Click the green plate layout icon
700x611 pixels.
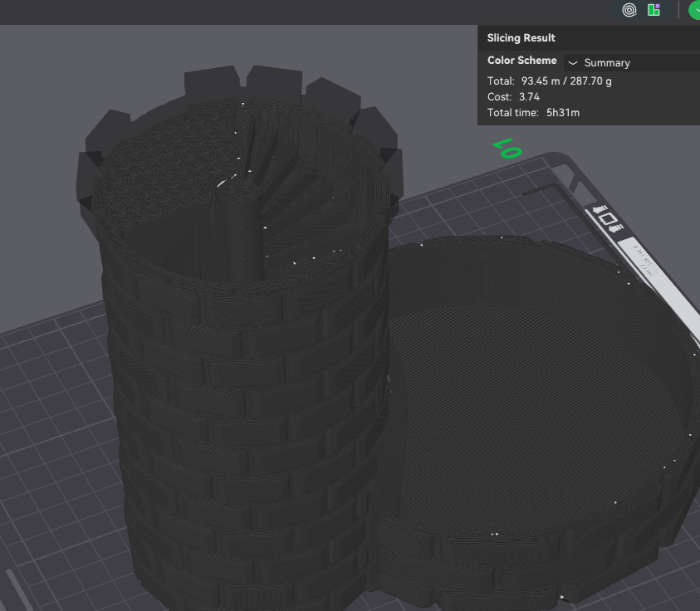tap(653, 10)
